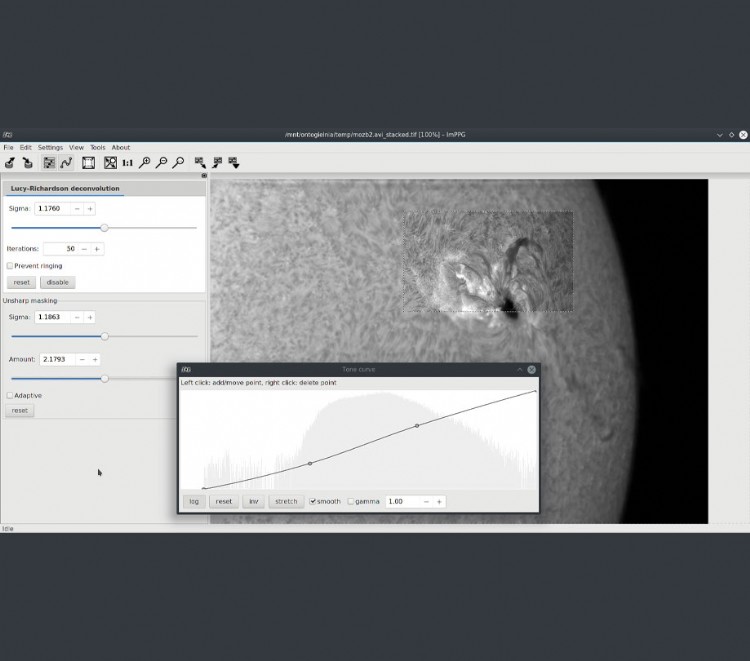Increase deconvolution Sigma with plus
The image size is (750, 661).
(89, 209)
